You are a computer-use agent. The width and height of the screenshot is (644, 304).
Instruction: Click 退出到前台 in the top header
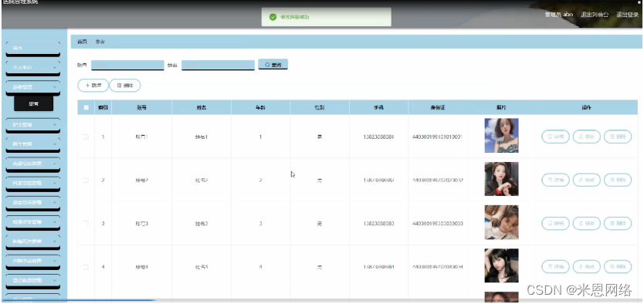595,15
